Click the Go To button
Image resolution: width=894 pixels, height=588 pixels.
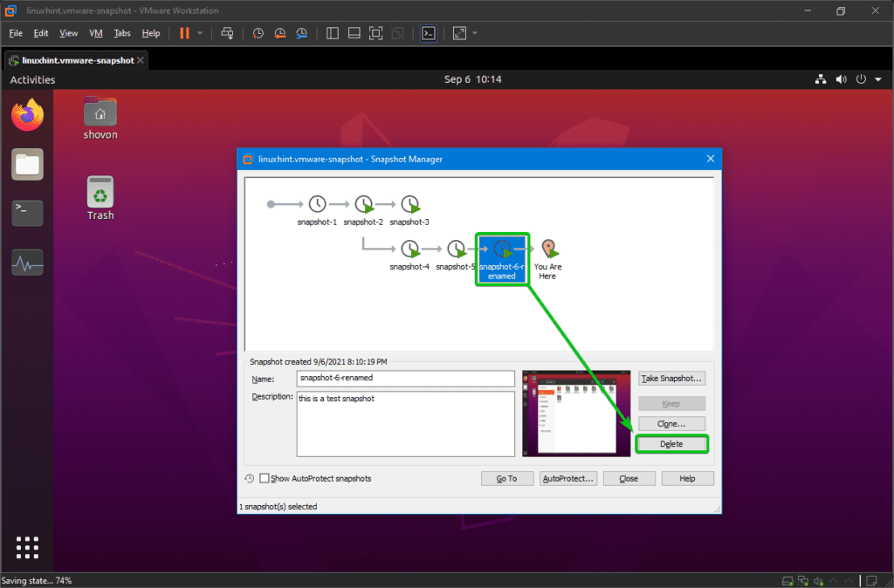tap(507, 479)
